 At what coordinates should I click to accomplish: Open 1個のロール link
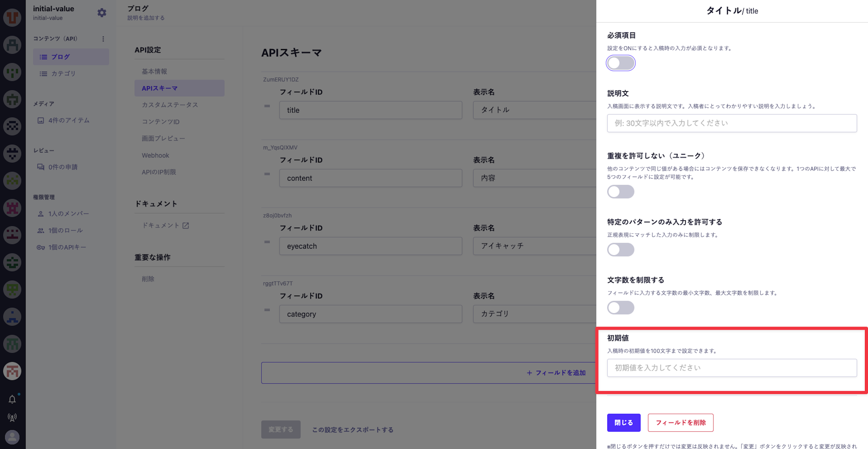(x=66, y=230)
